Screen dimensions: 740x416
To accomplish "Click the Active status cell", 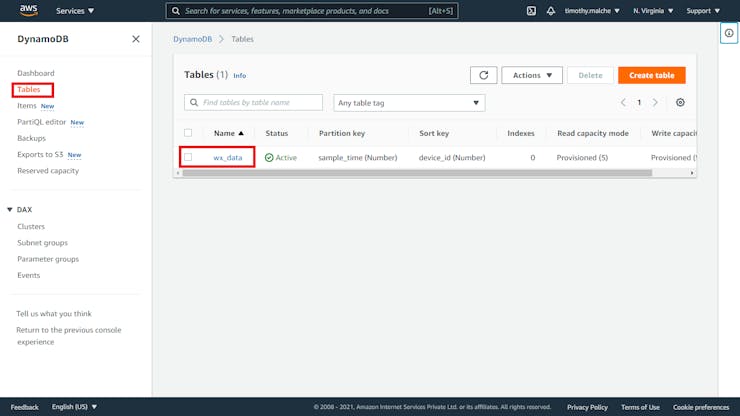I will 281,158.
